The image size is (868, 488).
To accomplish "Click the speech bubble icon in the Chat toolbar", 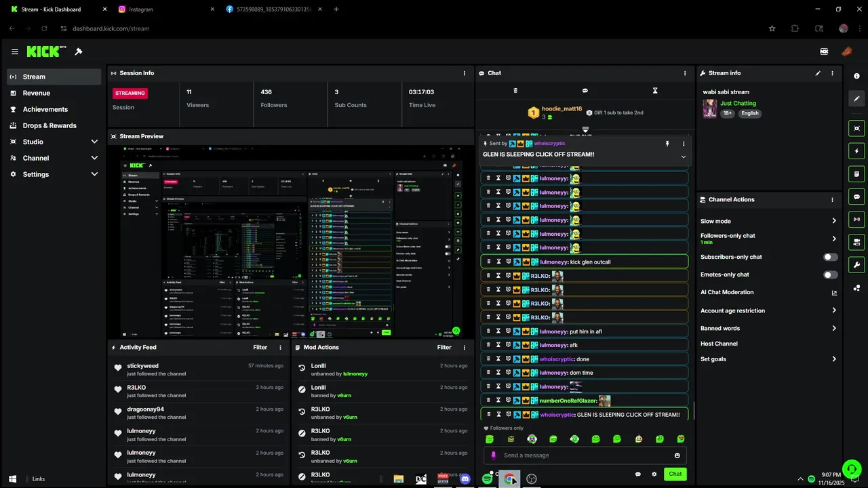I will tap(585, 90).
